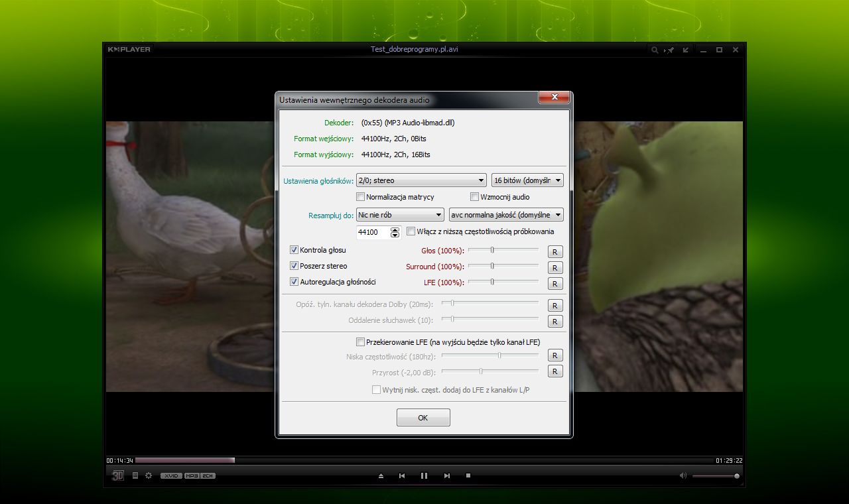Close the audio decoder settings dialog
Viewport: 849px width, 504px height.
554,97
